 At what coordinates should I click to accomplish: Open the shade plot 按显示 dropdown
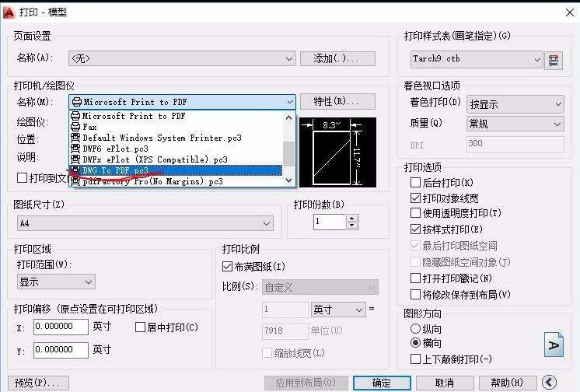[515, 104]
